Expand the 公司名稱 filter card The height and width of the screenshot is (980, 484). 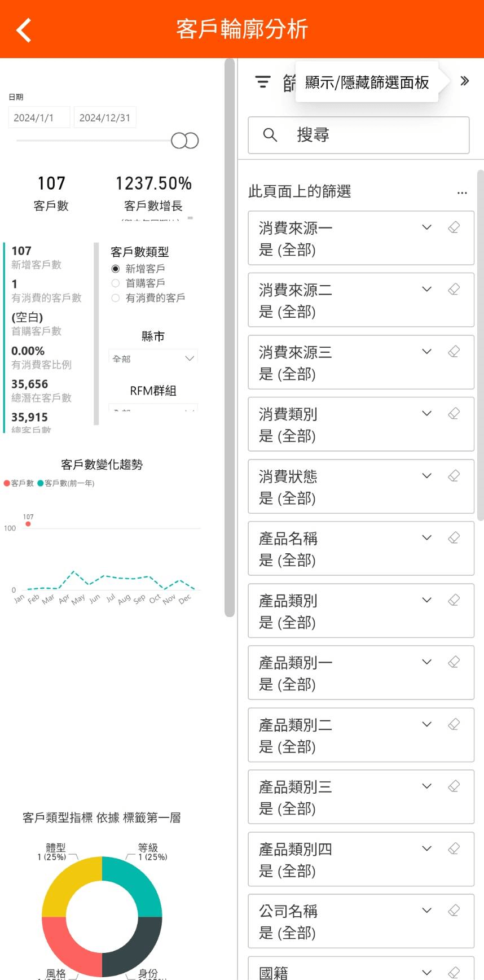click(x=427, y=910)
